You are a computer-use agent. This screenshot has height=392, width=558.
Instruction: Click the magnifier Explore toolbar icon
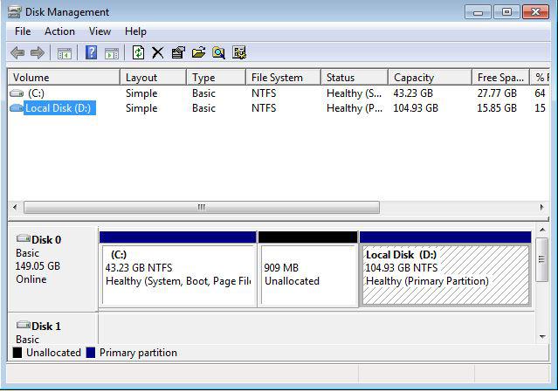pos(218,53)
